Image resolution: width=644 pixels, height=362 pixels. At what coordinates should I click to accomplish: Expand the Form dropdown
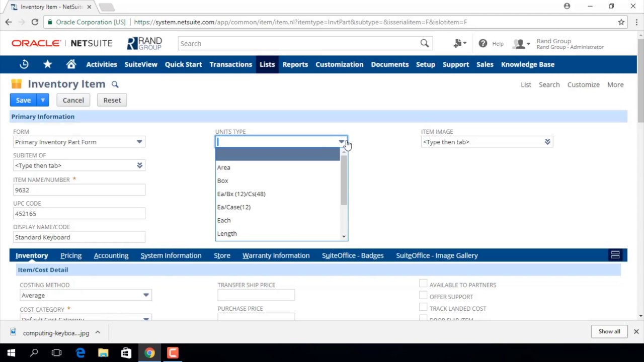(x=139, y=142)
